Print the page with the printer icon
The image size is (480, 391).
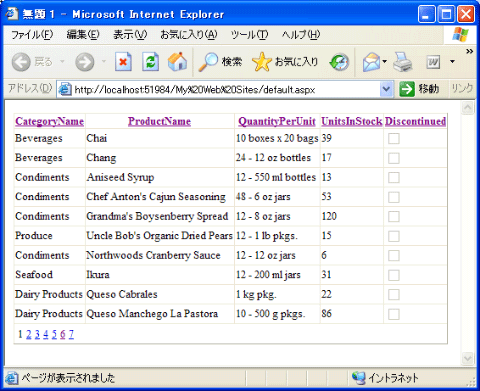pyautogui.click(x=403, y=62)
